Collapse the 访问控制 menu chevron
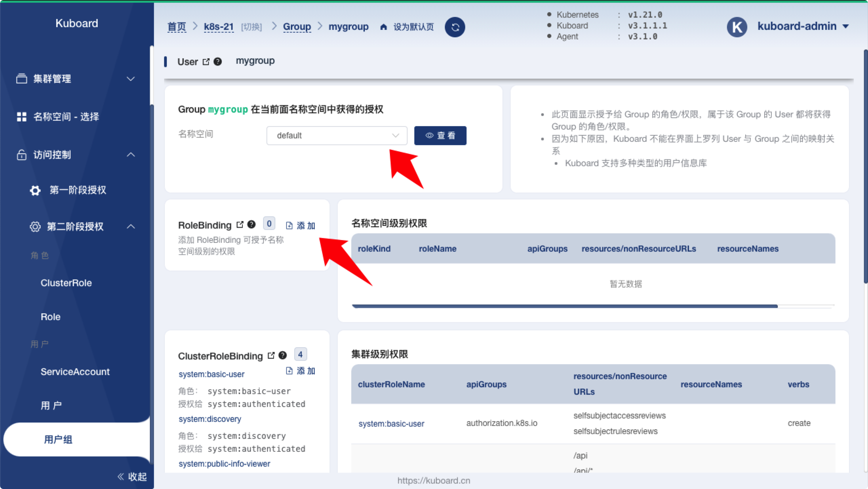 tap(131, 155)
